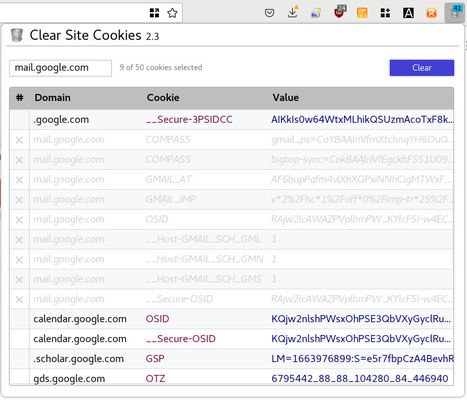Viewport: 467px width, 400px height.
Task: Toggle the X on __Host-GMAIL_SCH_GMS row
Action: (x=19, y=280)
